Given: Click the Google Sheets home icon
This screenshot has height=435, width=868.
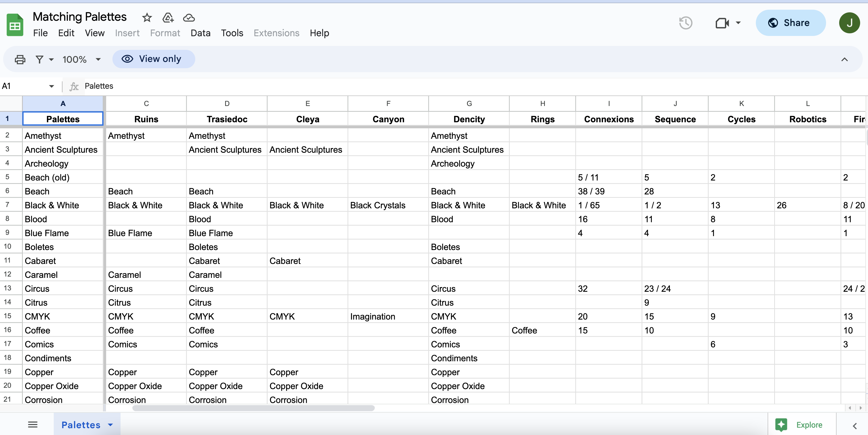Looking at the screenshot, I should click(x=15, y=25).
